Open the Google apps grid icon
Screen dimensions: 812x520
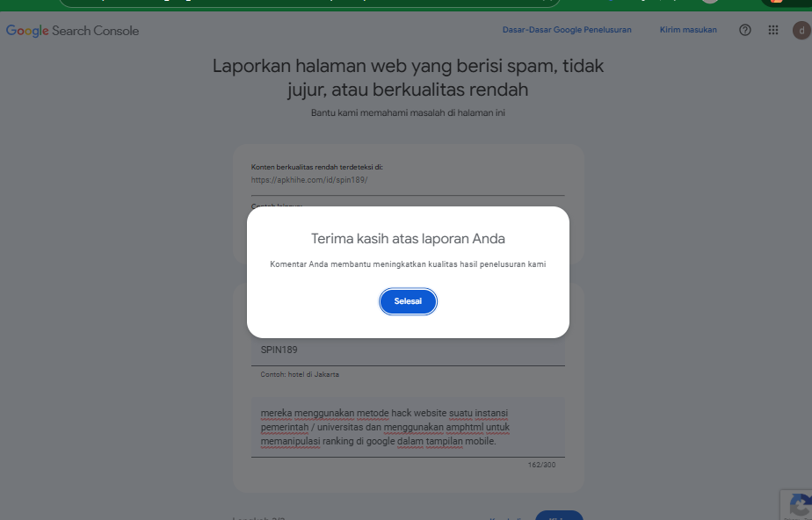[x=773, y=30]
